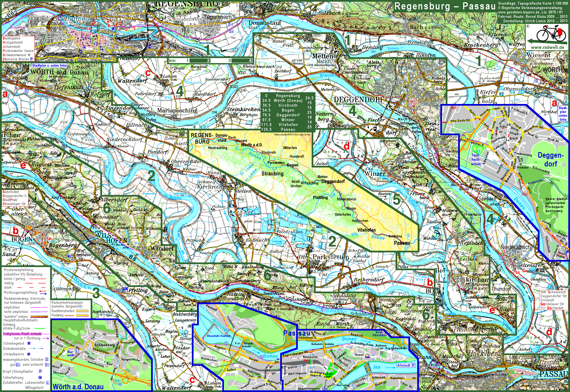The image size is (570, 392).
Task: Click the 'Altstadt P' label in Passau inset
Action: pos(406,365)
